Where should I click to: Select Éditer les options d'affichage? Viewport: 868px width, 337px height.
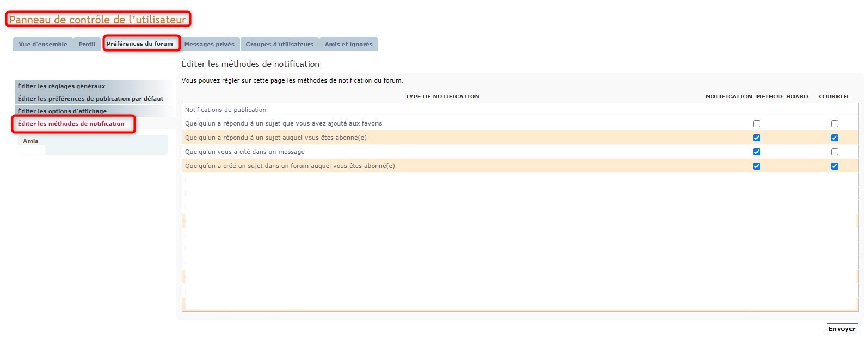62,111
